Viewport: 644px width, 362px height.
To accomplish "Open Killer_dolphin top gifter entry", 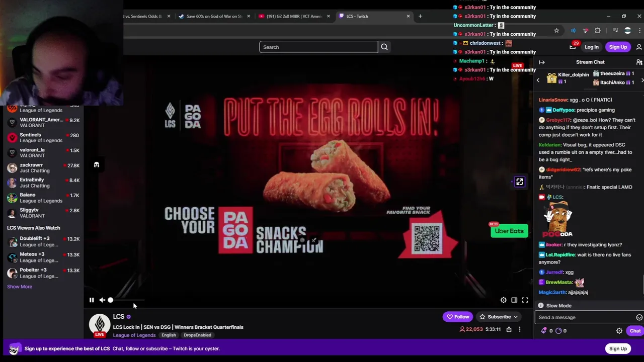I will (x=568, y=78).
